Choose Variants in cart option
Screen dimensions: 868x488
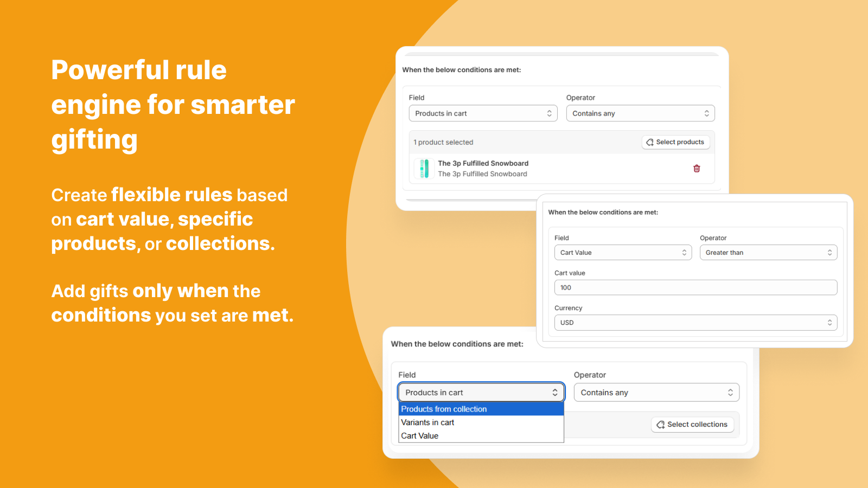click(x=481, y=422)
